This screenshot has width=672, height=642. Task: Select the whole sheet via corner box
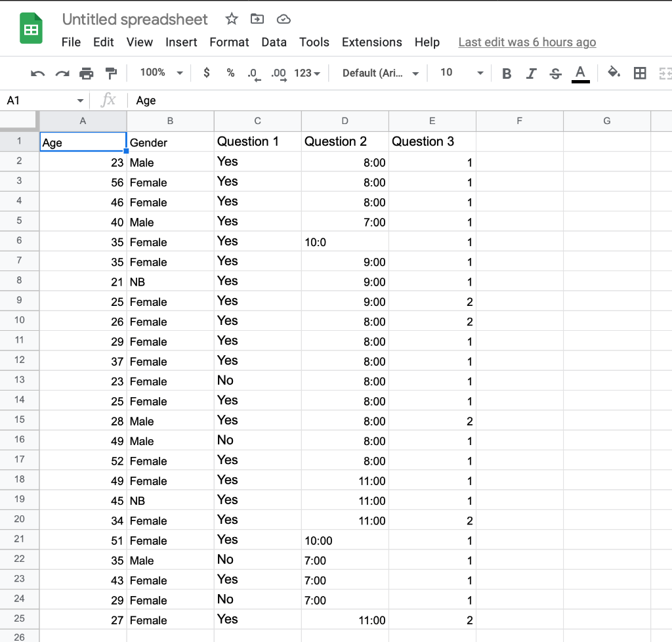click(x=18, y=119)
